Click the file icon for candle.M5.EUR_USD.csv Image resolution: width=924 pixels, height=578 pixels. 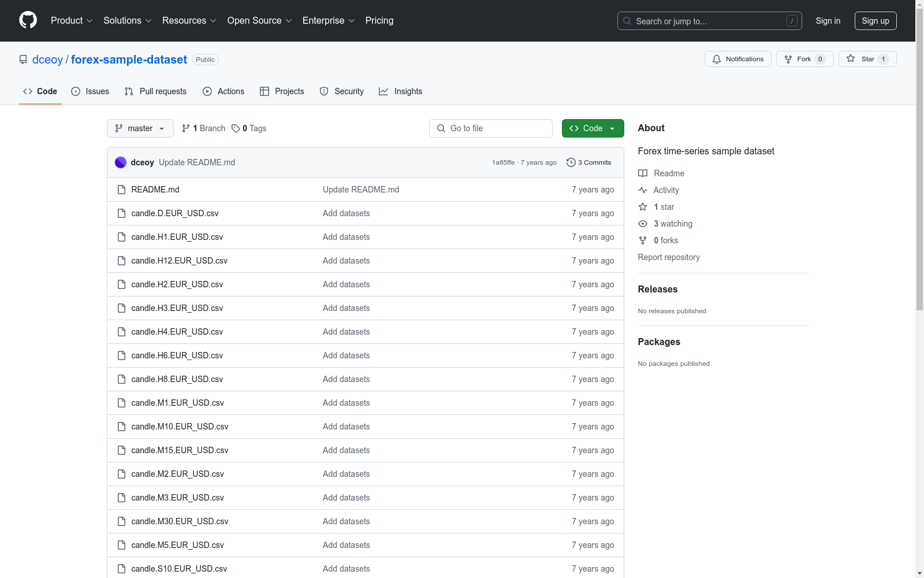click(121, 545)
